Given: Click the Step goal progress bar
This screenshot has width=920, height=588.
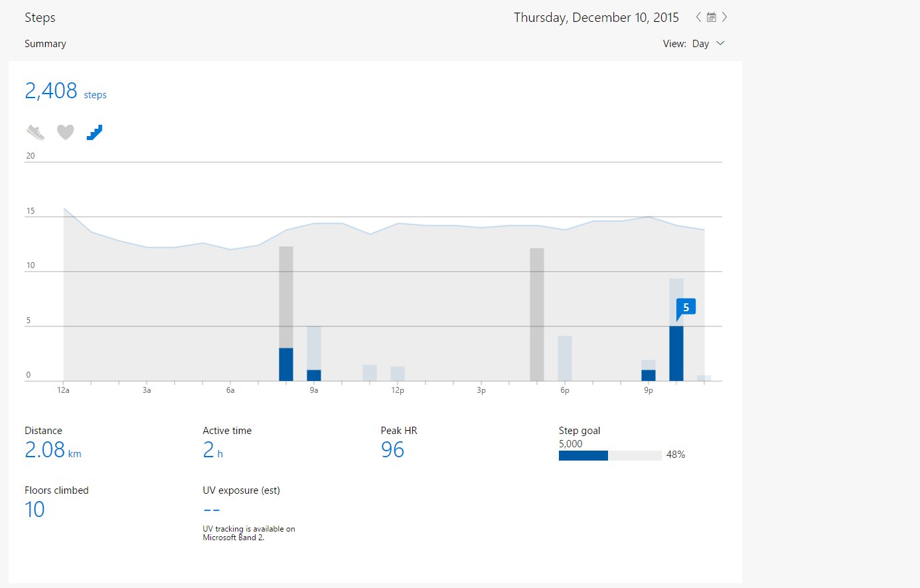Looking at the screenshot, I should click(610, 455).
